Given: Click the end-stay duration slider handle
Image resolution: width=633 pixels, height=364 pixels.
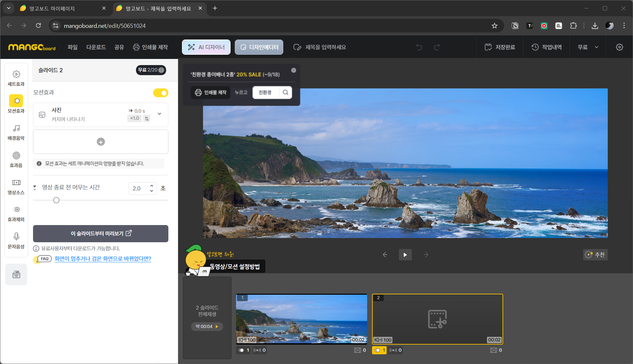Looking at the screenshot, I should pyautogui.click(x=56, y=200).
